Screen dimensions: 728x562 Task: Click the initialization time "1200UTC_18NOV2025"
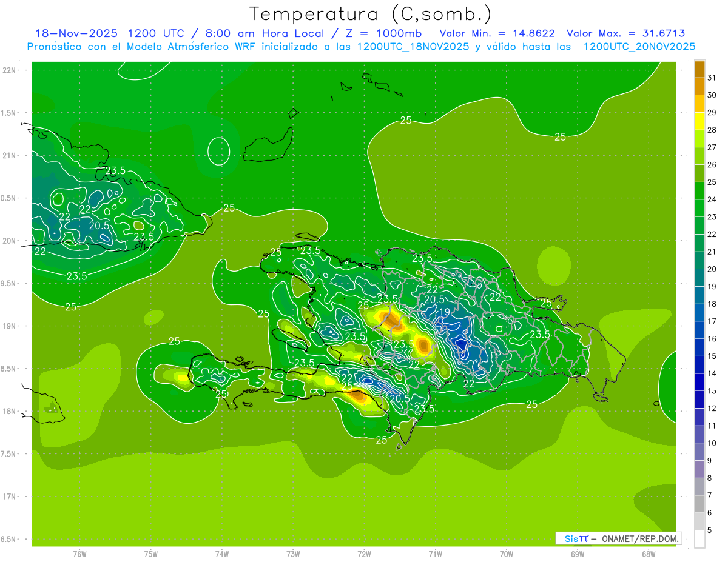[x=413, y=47]
